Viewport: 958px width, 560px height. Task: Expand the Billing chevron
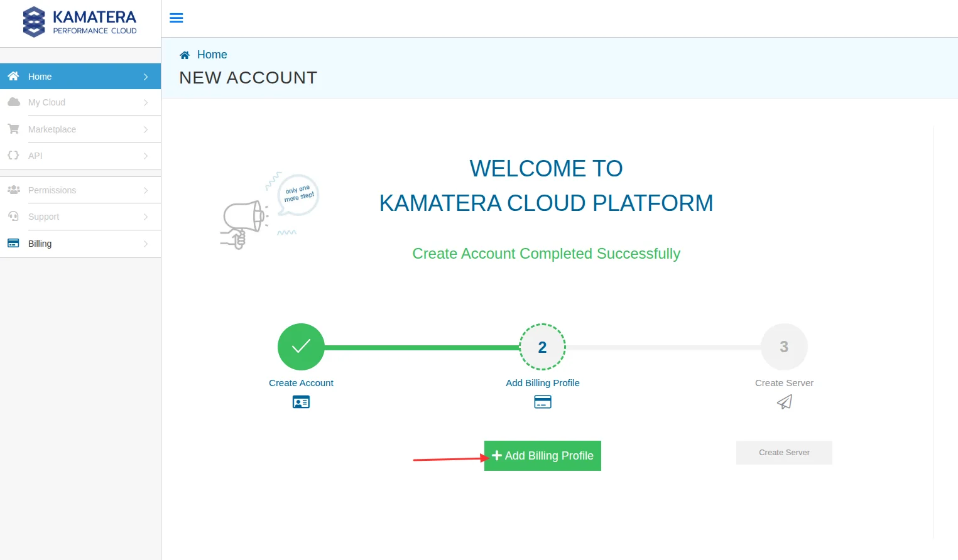tap(146, 244)
